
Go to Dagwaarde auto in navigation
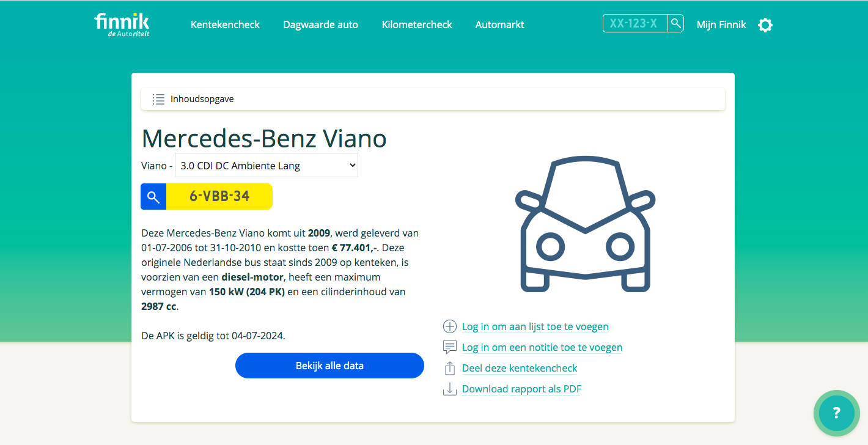320,25
